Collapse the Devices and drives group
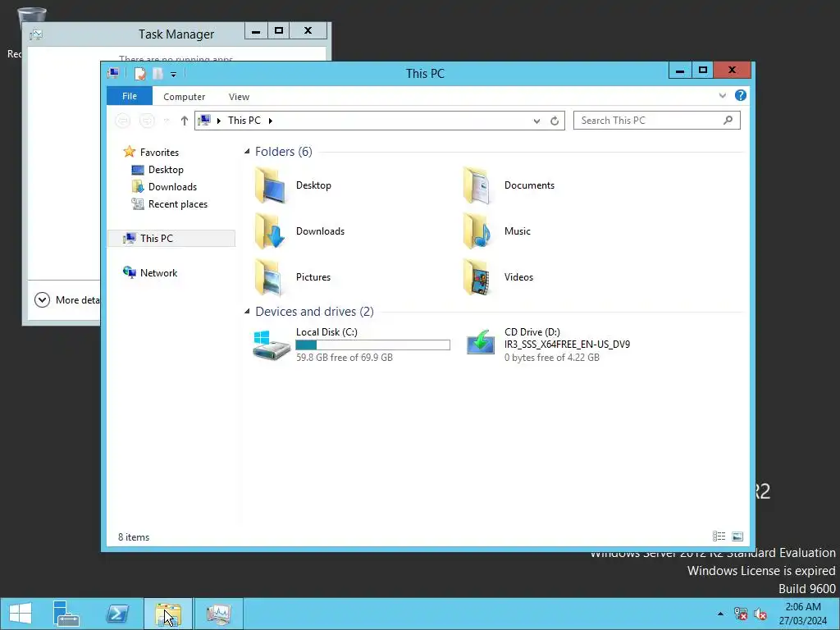 pos(247,311)
